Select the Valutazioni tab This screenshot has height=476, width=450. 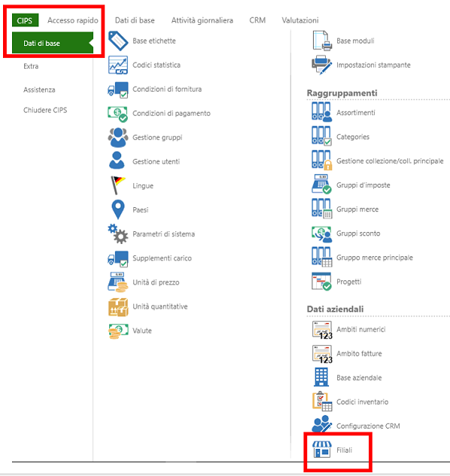click(300, 20)
